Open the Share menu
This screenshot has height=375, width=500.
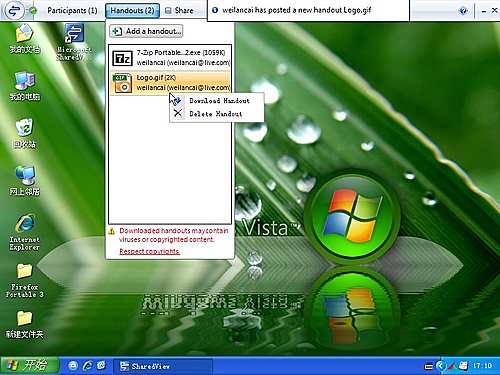180,11
